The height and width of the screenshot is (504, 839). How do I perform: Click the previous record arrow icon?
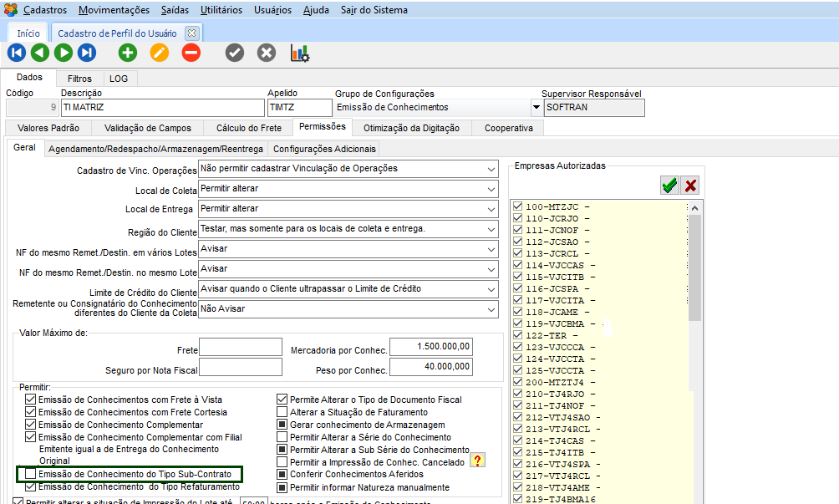tap(39, 53)
